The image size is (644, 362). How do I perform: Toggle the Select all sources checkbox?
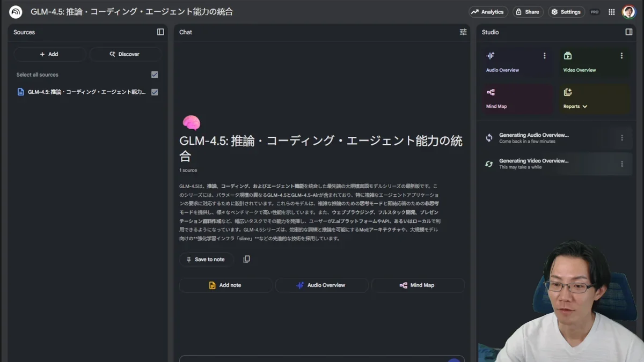(155, 75)
